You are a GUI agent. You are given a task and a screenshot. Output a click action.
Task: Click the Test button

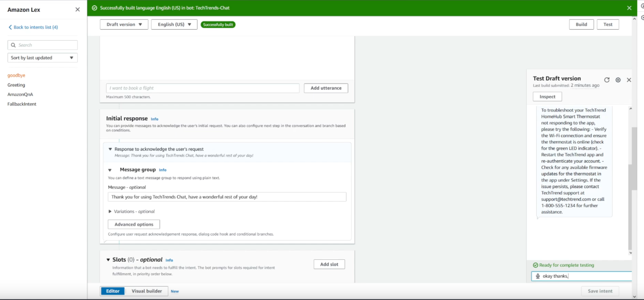click(x=608, y=25)
